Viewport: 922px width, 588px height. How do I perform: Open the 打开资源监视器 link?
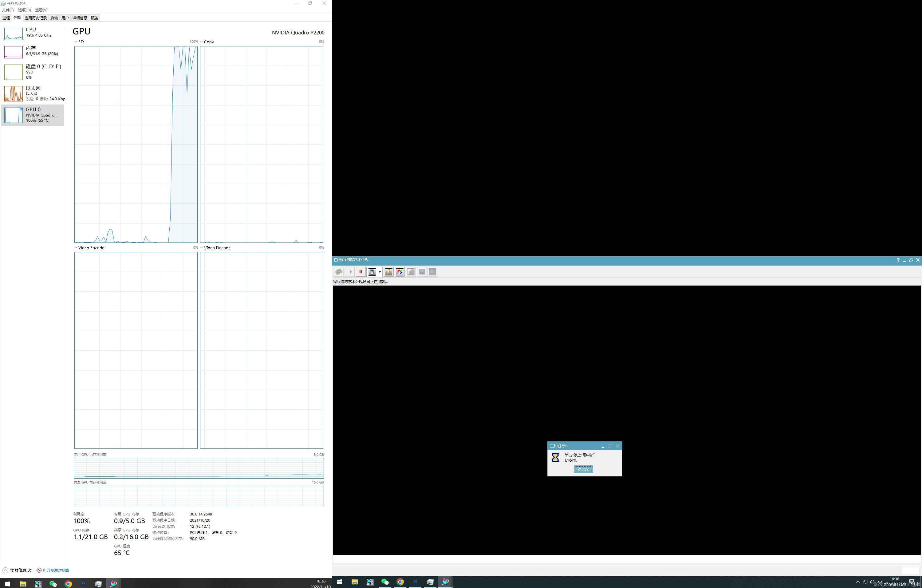coord(56,570)
